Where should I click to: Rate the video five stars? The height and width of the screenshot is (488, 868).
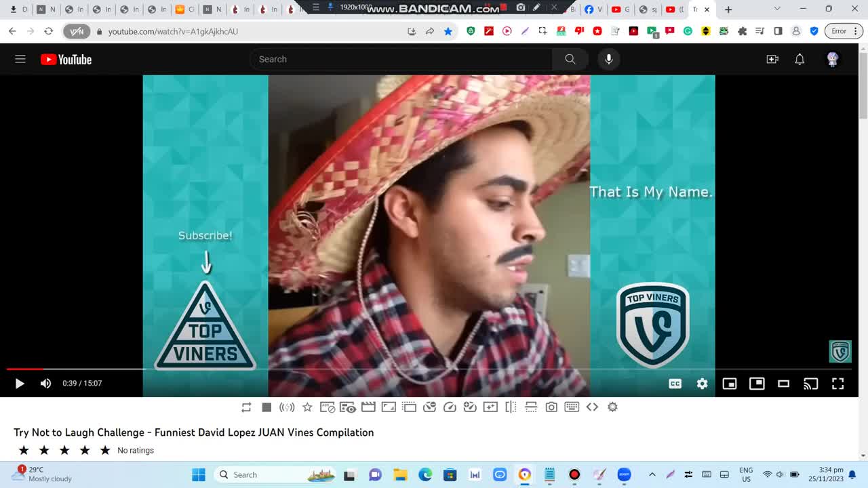click(105, 450)
